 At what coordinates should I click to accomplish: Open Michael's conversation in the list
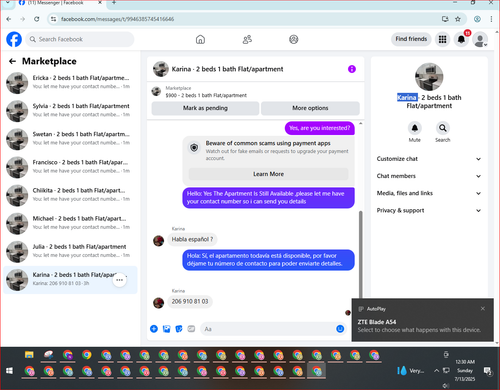coord(70,223)
